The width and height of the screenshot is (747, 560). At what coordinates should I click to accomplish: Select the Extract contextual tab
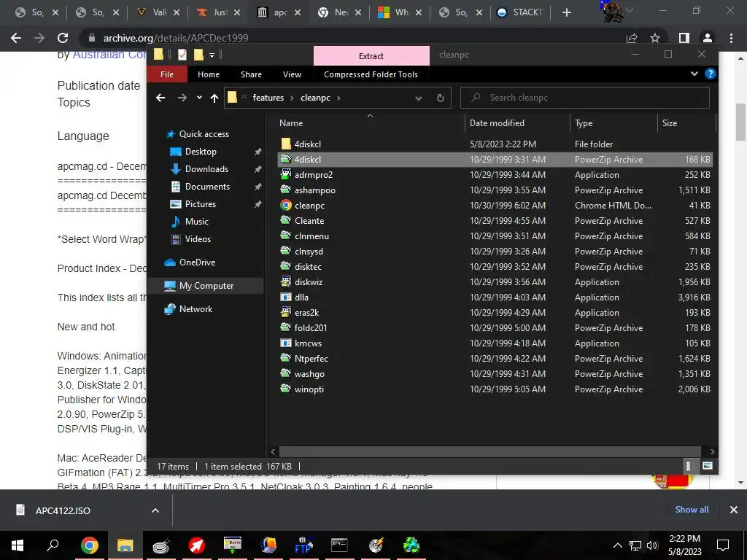371,55
